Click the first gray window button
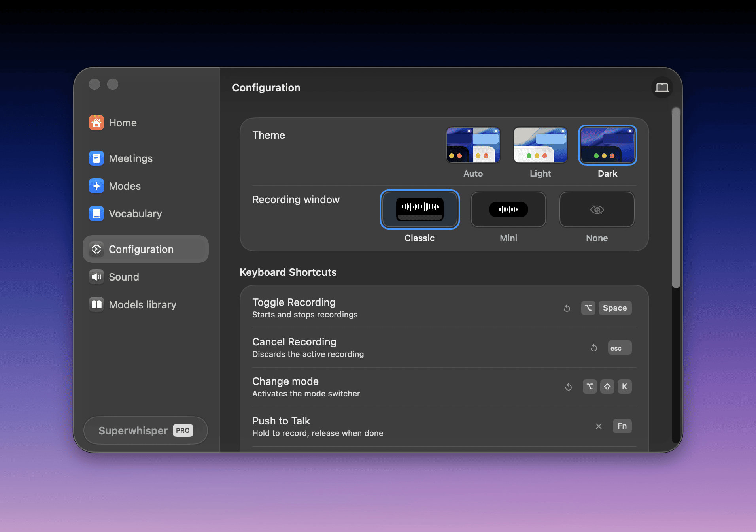 pyautogui.click(x=94, y=84)
